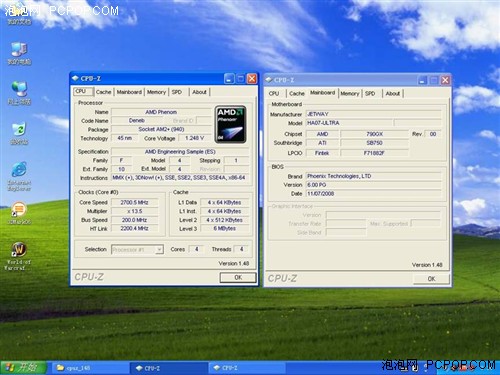The width and height of the screenshot is (500, 375).
Task: Activate second CPU-Z taskbar button
Action: 247,368
